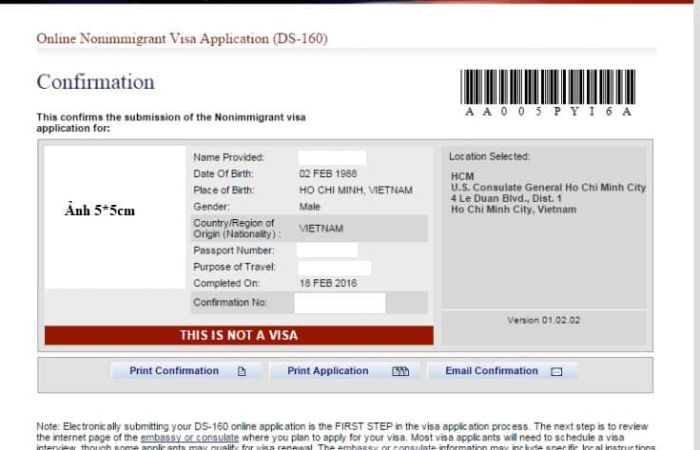The image size is (700, 450).
Task: Click the U.S. Consulate General location text
Action: [548, 188]
